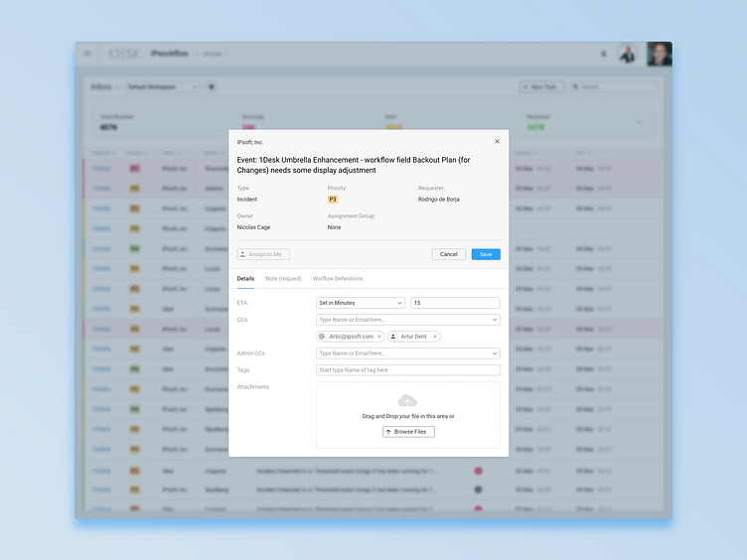Remove the Artic@ipsoft.com CC chip
Screen dimensions: 747x560
(x=378, y=337)
